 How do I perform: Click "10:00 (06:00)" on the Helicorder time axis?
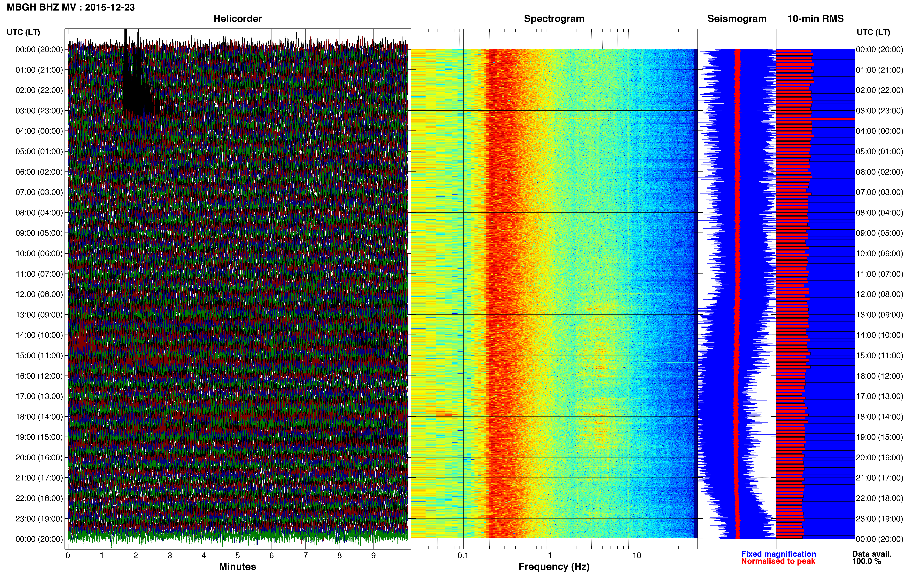click(x=39, y=253)
